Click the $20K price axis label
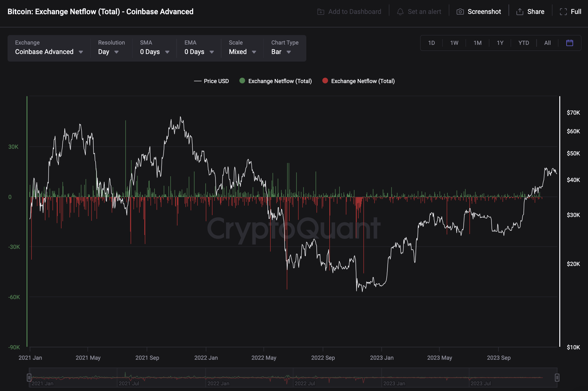The image size is (588, 391). [x=573, y=264]
